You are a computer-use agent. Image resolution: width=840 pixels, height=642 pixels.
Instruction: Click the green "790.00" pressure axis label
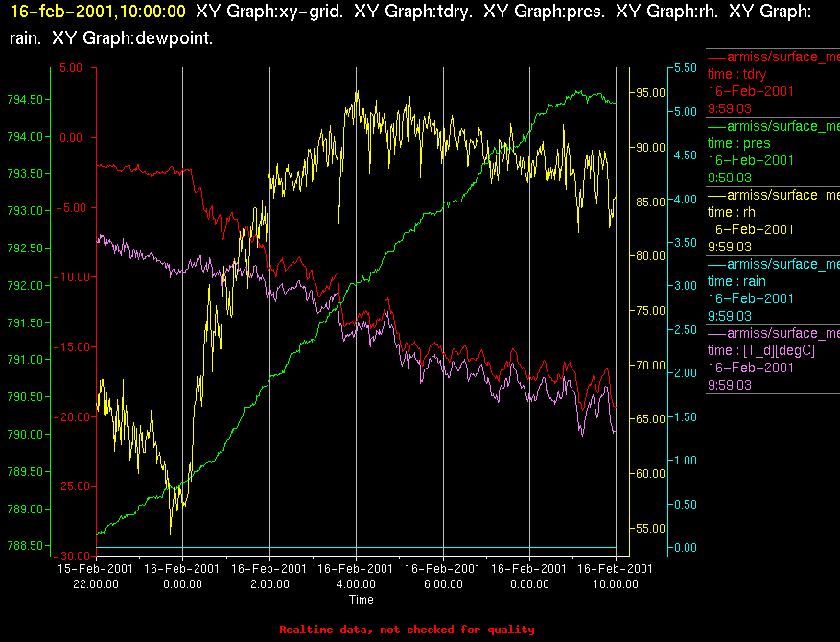click(x=25, y=435)
